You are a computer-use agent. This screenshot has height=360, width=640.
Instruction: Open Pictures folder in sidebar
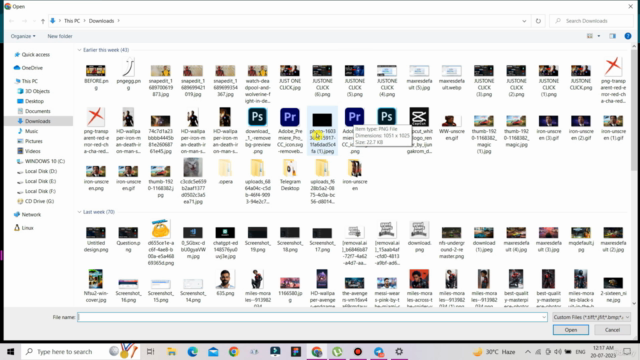click(29, 141)
